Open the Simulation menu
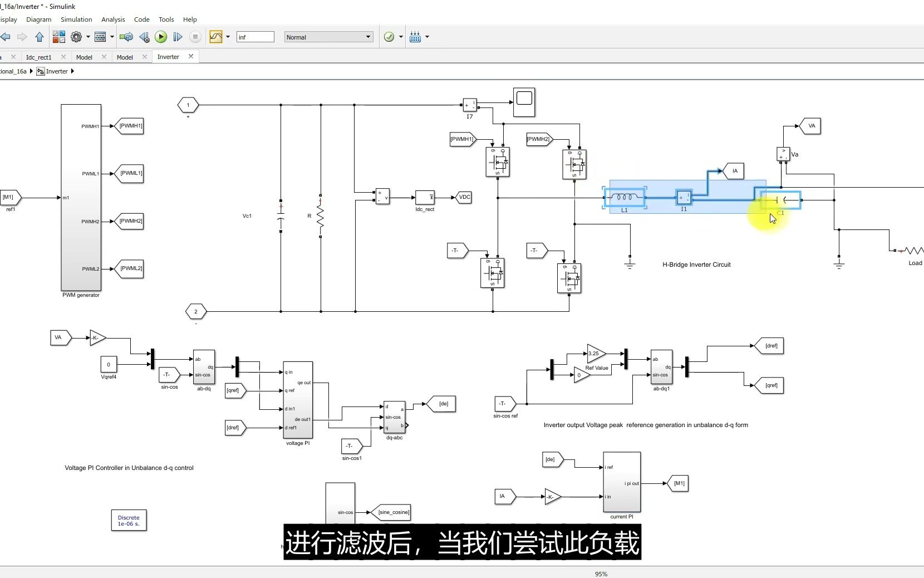 (x=76, y=19)
